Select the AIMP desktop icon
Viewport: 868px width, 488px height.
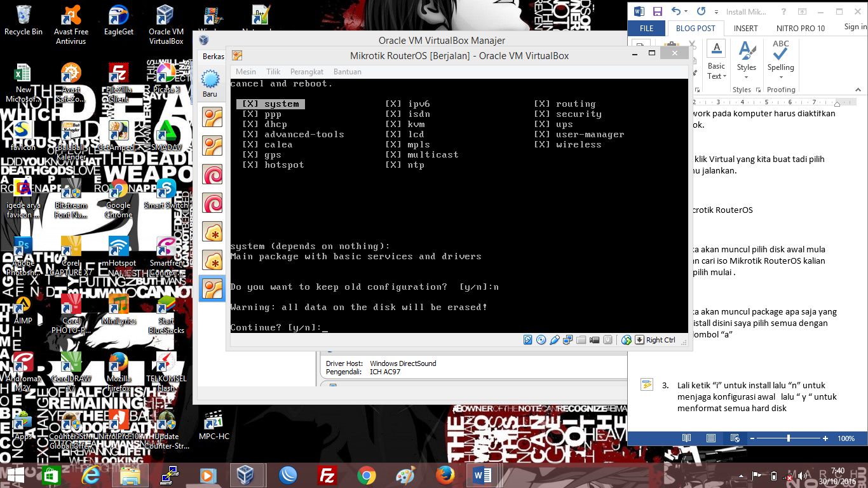(x=23, y=309)
